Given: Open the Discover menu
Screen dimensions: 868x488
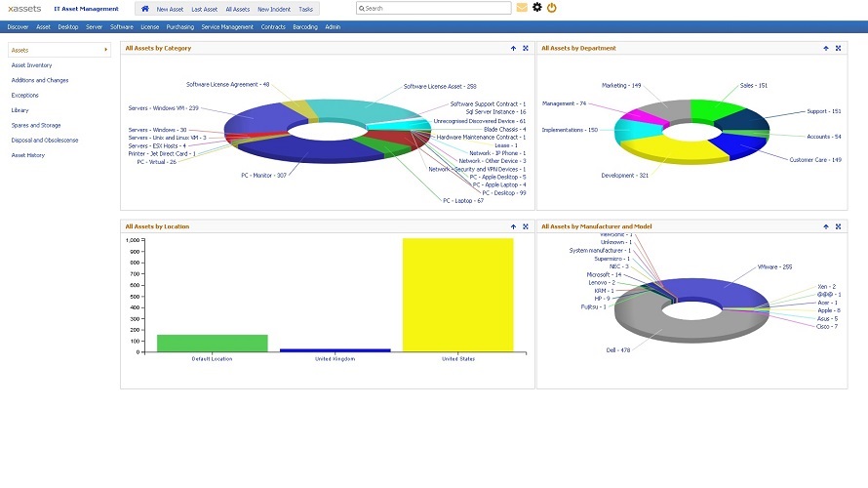Looking at the screenshot, I should point(18,27).
